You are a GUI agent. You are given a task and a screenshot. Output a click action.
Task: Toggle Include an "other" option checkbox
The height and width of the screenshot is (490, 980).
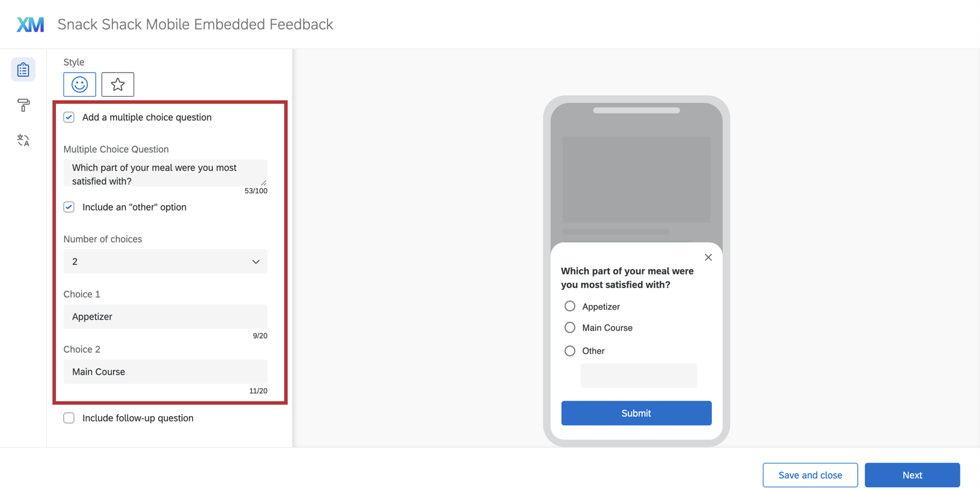(69, 207)
